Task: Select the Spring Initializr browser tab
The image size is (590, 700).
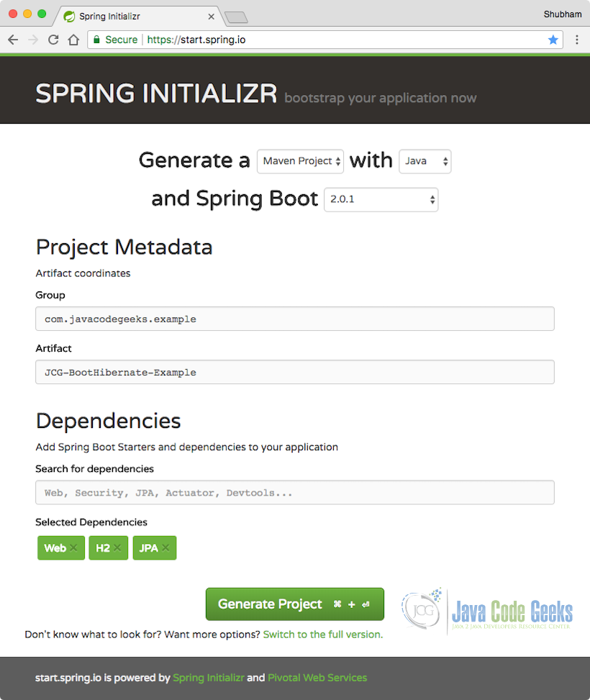Action: click(x=138, y=17)
